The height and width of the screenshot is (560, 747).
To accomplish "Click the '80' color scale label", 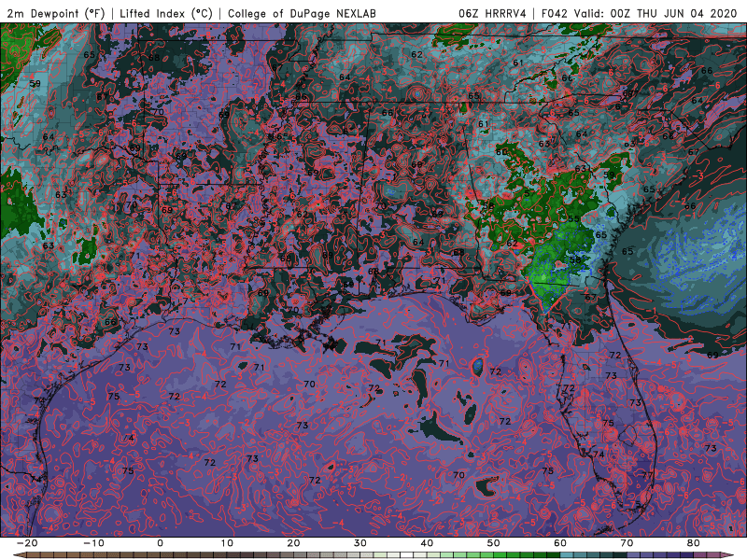I will point(694,543).
